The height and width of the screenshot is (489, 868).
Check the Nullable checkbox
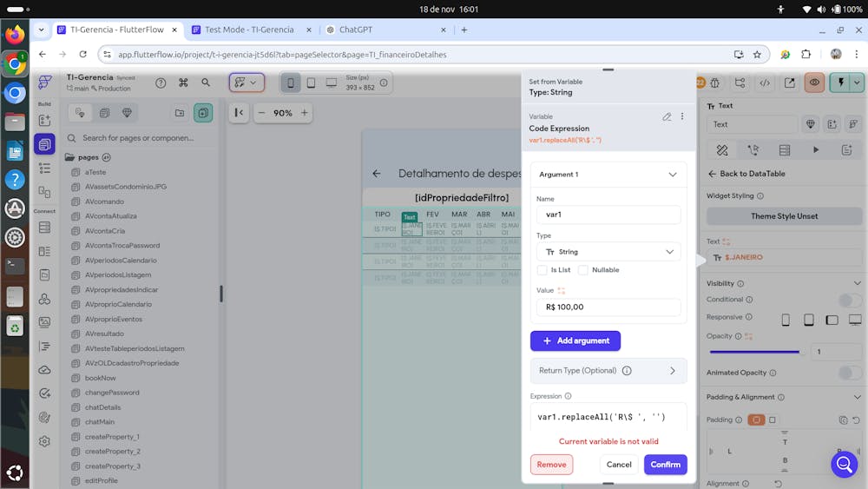[583, 270]
